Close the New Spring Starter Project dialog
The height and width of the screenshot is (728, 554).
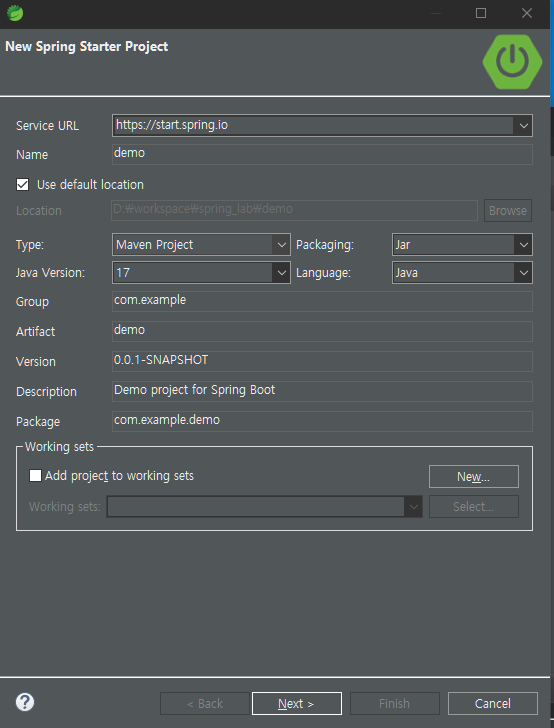click(x=527, y=13)
